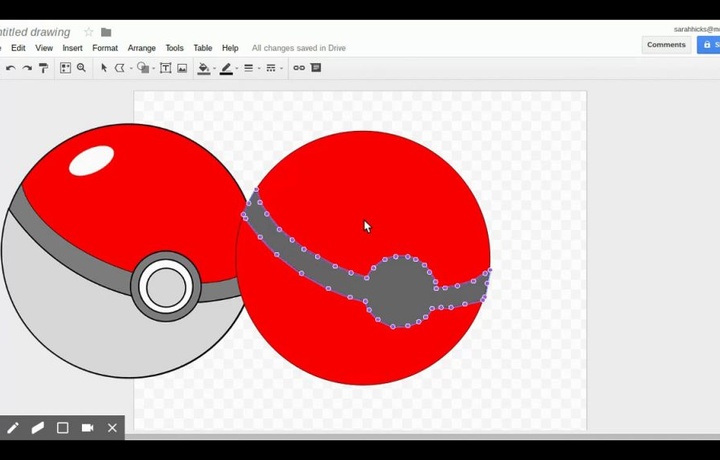Select the pen annotation tool in recorder bar

pos(13,428)
